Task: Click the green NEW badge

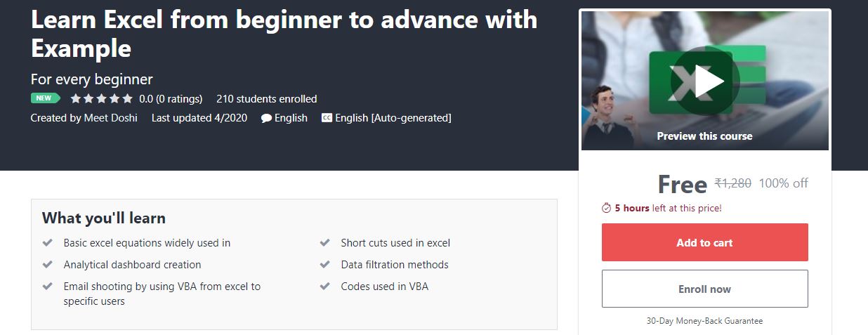Action: (45, 98)
